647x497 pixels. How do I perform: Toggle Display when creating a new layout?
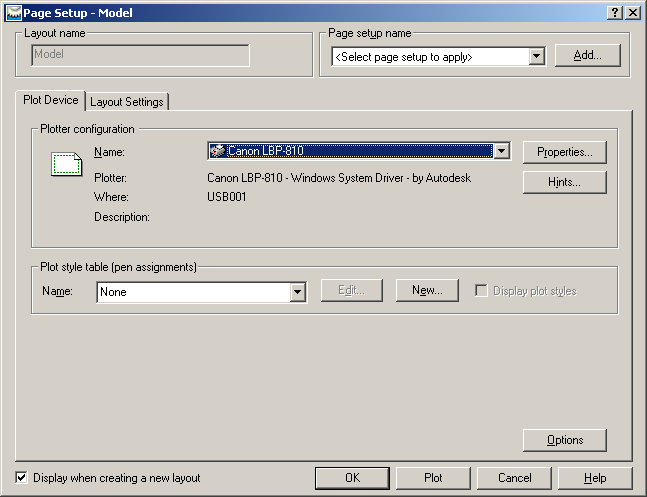21,478
